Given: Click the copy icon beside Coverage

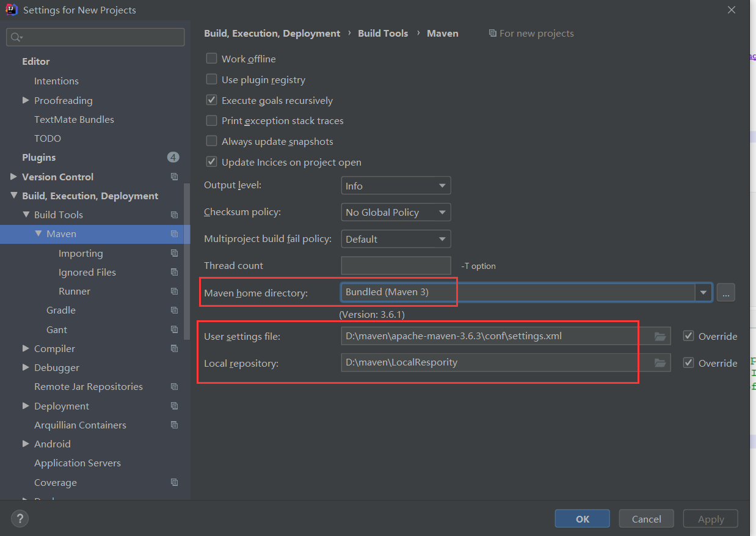Looking at the screenshot, I should coord(175,482).
